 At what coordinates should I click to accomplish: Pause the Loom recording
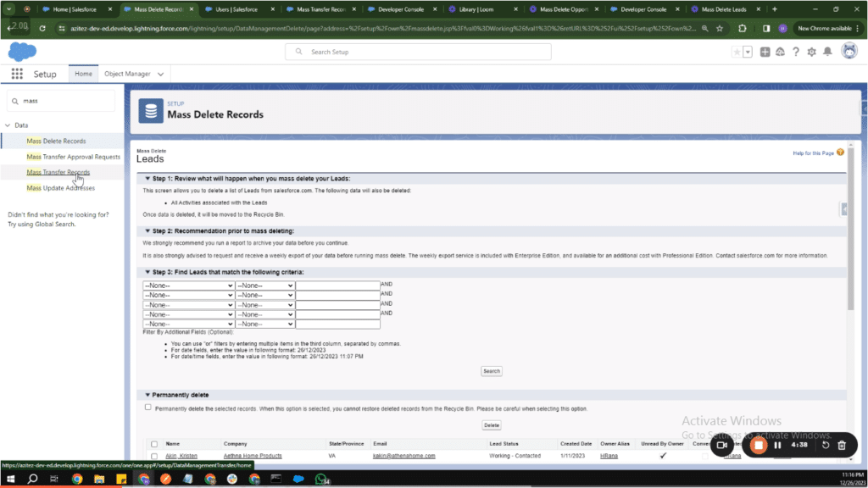(778, 445)
